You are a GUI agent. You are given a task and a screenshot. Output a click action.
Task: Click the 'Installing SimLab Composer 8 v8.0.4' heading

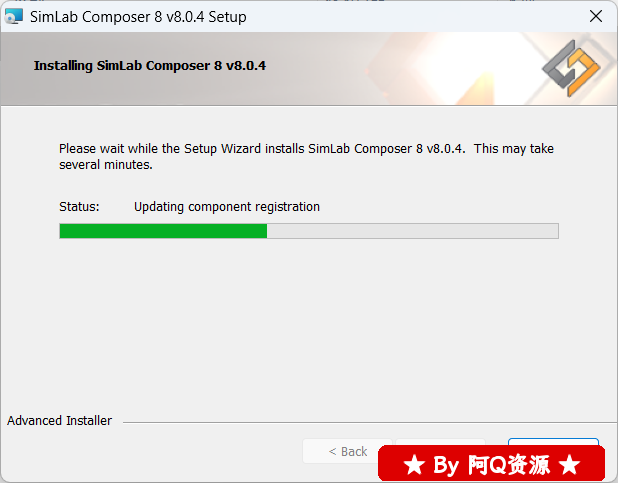(x=150, y=65)
